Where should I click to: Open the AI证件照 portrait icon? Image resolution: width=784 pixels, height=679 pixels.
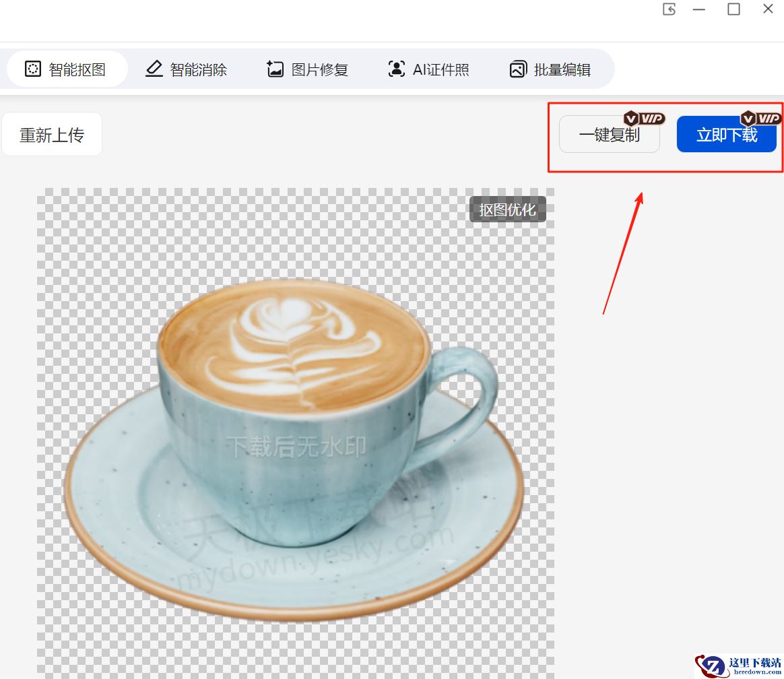pyautogui.click(x=397, y=69)
